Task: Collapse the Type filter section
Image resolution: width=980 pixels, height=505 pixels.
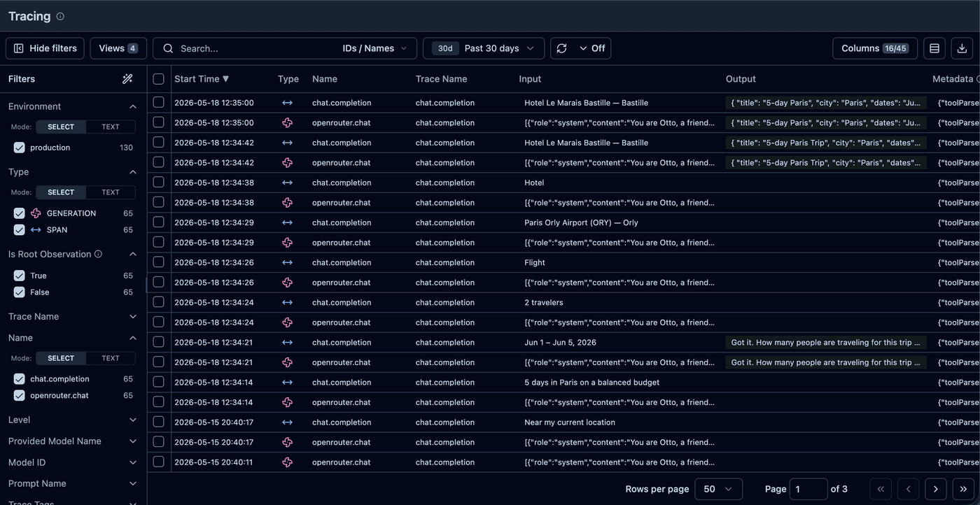Action: (x=133, y=172)
